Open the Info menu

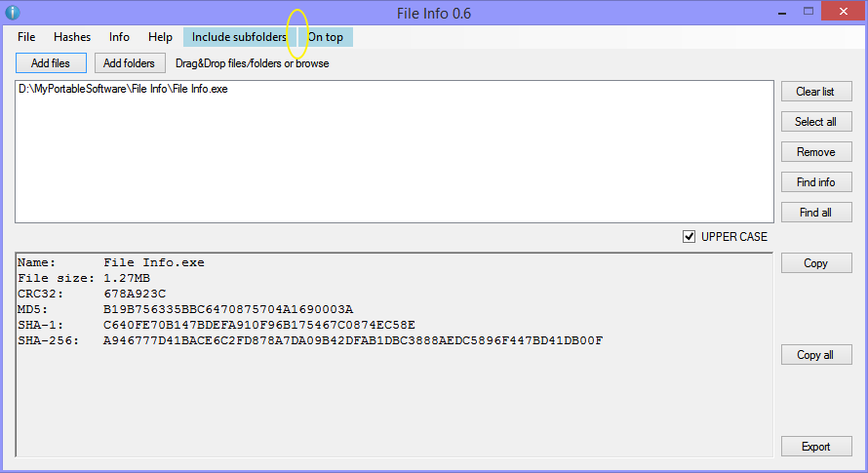point(119,37)
